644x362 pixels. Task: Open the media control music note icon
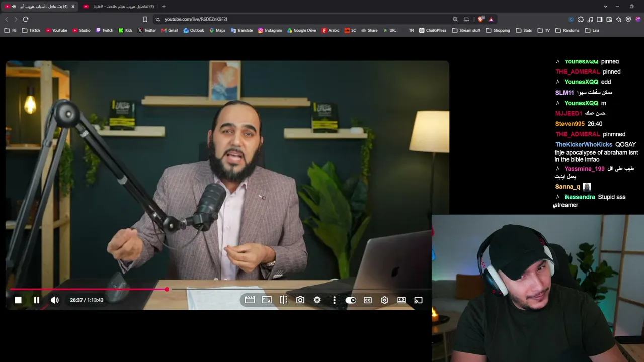(x=590, y=19)
